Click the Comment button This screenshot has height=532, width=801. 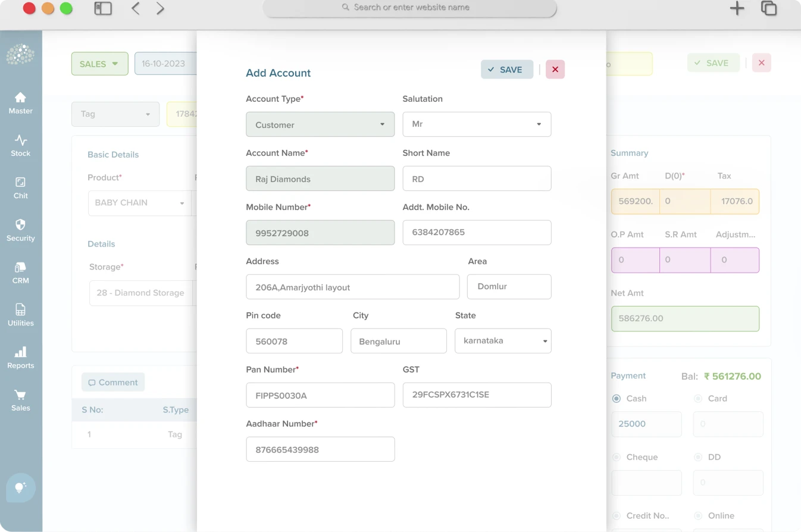(112, 381)
